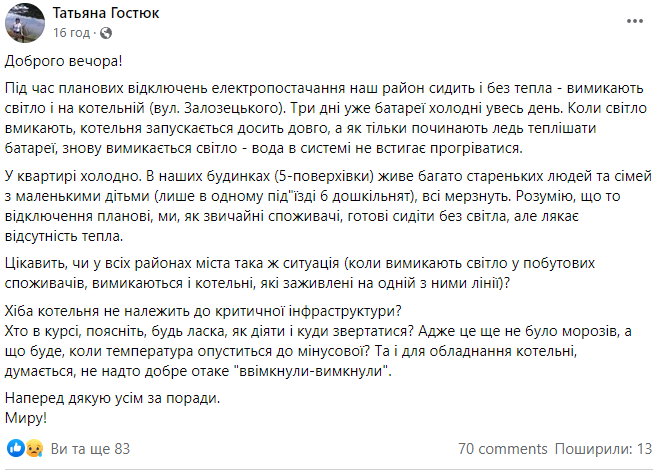Click the sad emoji reaction icon
The width and height of the screenshot is (662, 472).
tap(33, 448)
